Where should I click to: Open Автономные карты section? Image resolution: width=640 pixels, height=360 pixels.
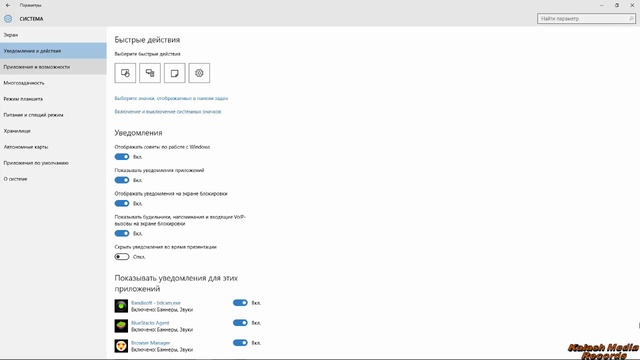tap(53, 147)
